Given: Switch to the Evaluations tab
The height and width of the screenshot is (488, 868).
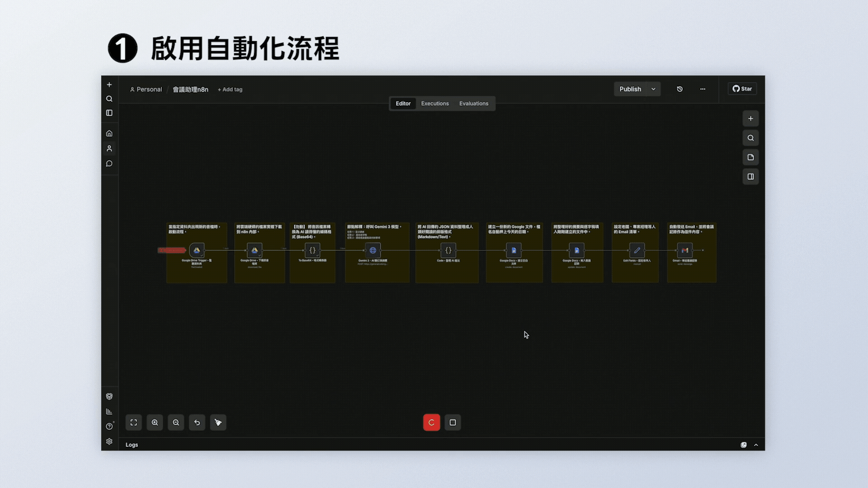Looking at the screenshot, I should coord(474,103).
